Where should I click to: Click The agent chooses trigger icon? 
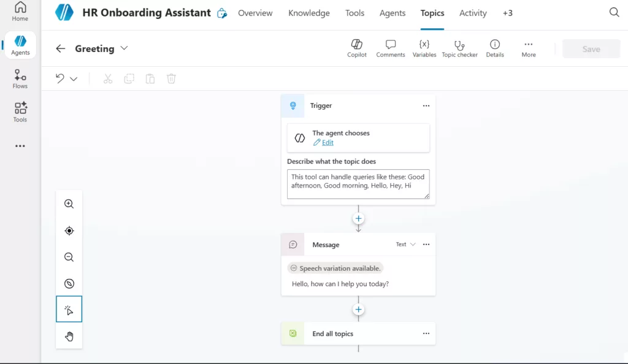click(299, 138)
